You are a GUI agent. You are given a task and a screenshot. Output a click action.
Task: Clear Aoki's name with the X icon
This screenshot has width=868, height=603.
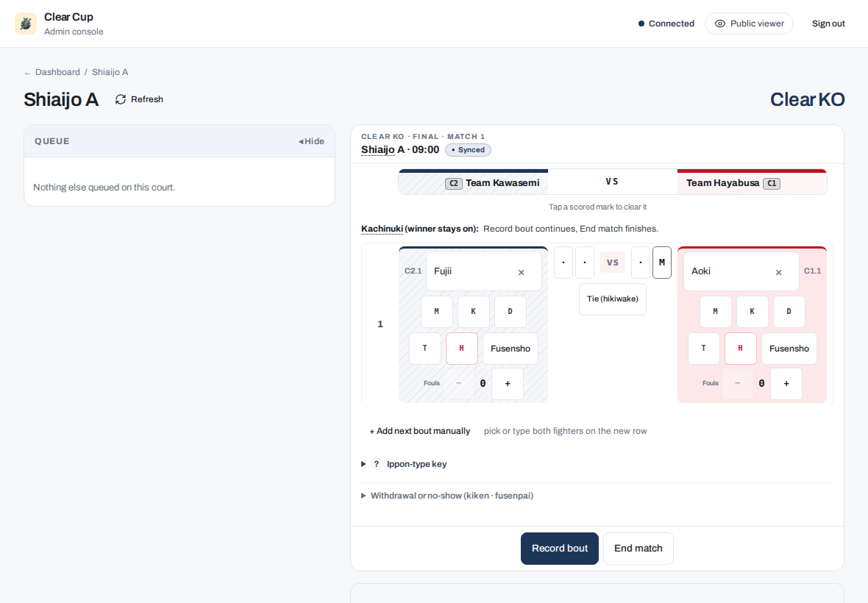(778, 272)
